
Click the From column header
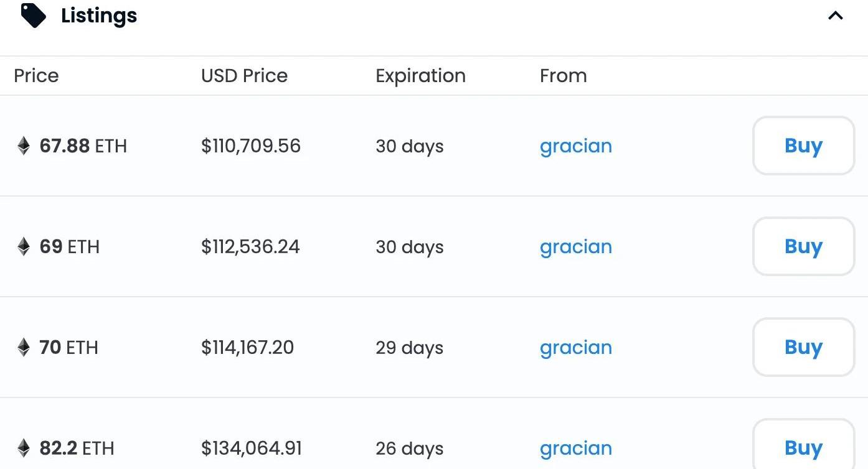(563, 76)
